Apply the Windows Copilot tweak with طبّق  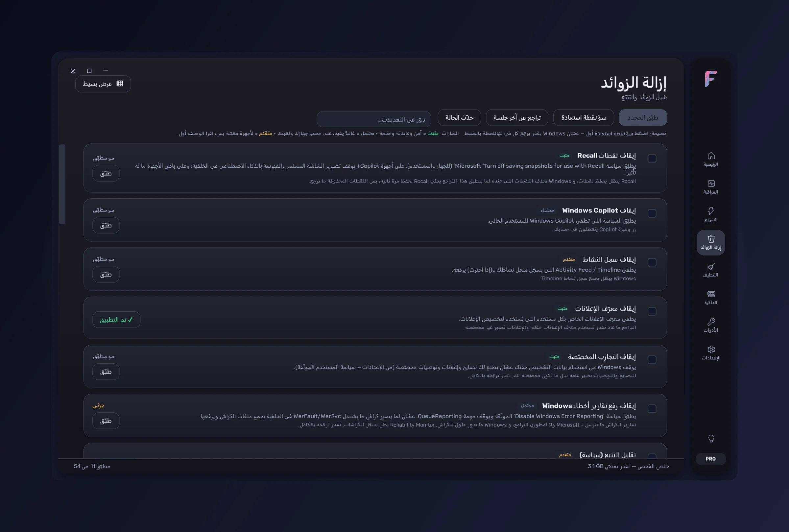point(106,225)
